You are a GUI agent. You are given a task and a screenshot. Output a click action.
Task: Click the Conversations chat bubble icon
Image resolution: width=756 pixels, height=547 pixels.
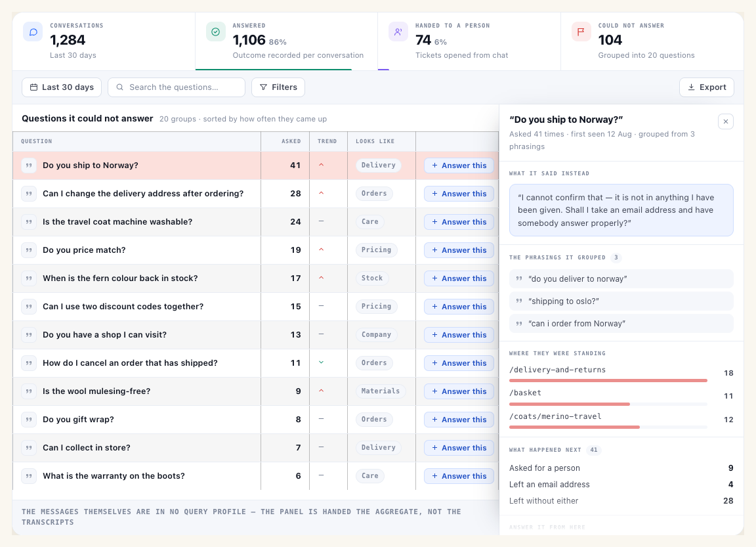(33, 32)
